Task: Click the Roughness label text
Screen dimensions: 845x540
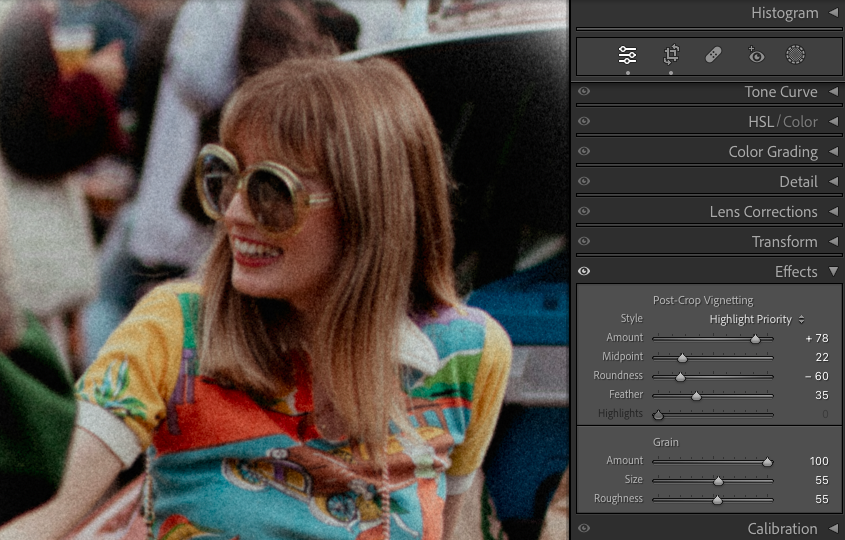Action: (618, 499)
